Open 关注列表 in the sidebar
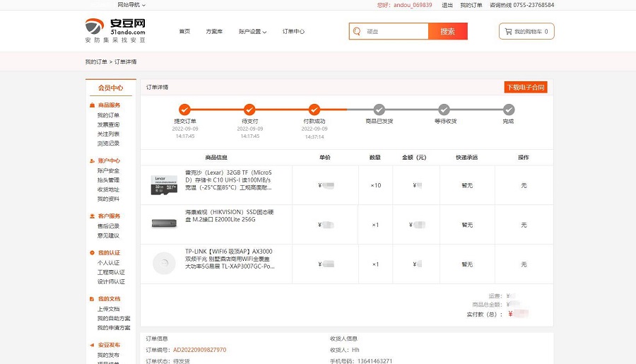The width and height of the screenshot is (636, 364). point(108,134)
